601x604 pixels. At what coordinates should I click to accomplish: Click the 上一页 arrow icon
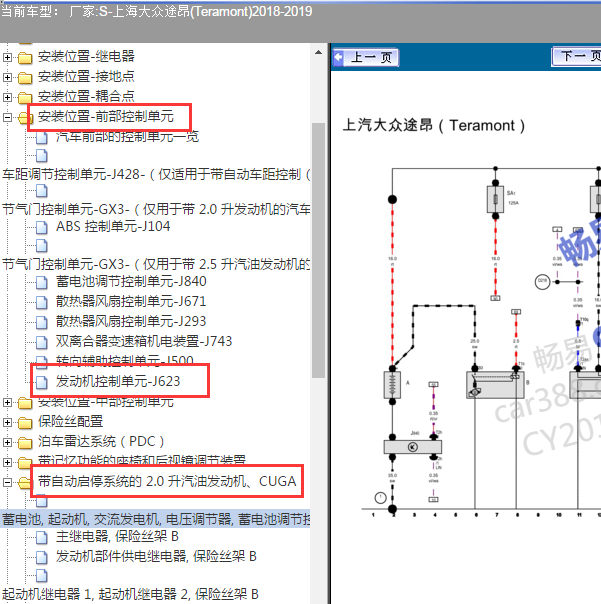(339, 57)
